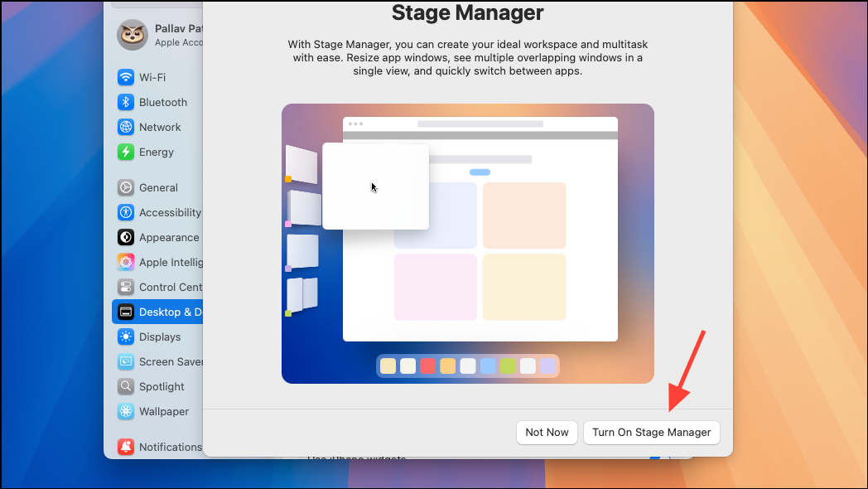Image resolution: width=868 pixels, height=489 pixels.
Task: Select the Displays label
Action: point(160,337)
